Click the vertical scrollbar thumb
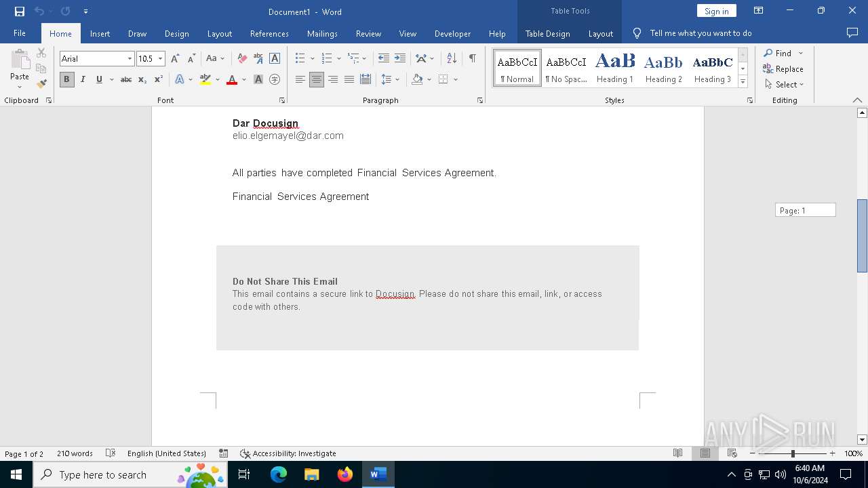This screenshot has width=868, height=488. 862,235
